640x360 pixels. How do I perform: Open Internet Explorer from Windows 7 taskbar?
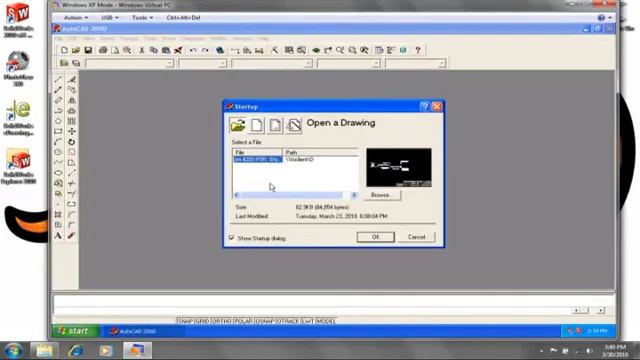tap(76, 350)
